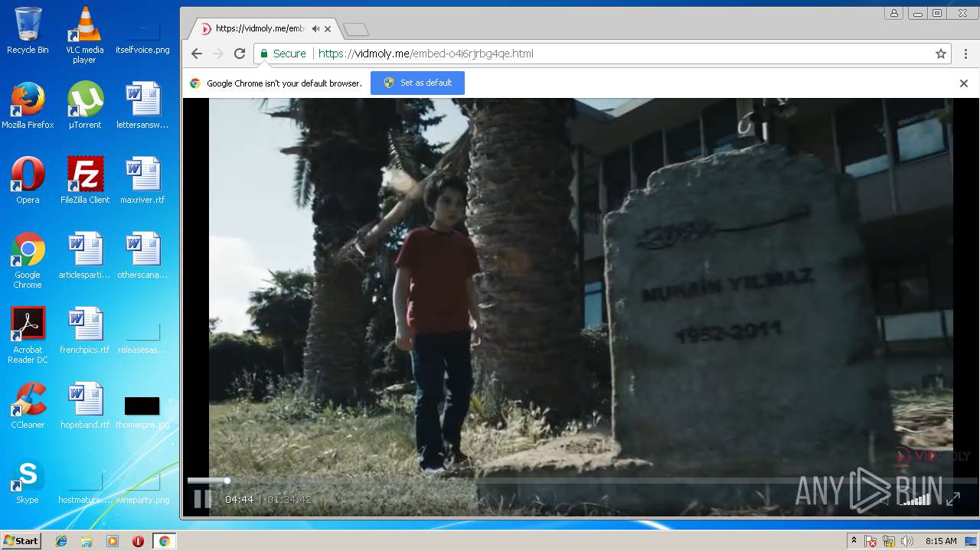Click the 04:44 elapsed time display
The width and height of the screenshot is (980, 551).
(239, 500)
